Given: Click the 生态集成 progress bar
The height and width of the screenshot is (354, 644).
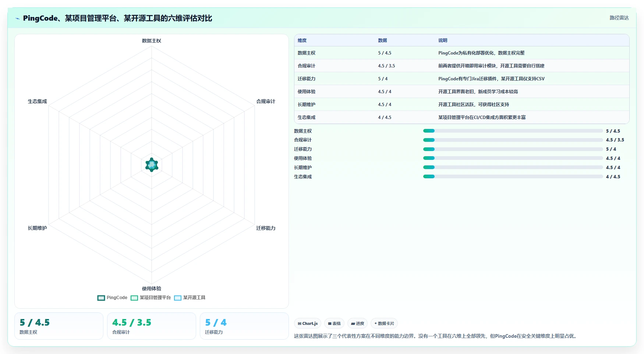Looking at the screenshot, I should [x=513, y=176].
